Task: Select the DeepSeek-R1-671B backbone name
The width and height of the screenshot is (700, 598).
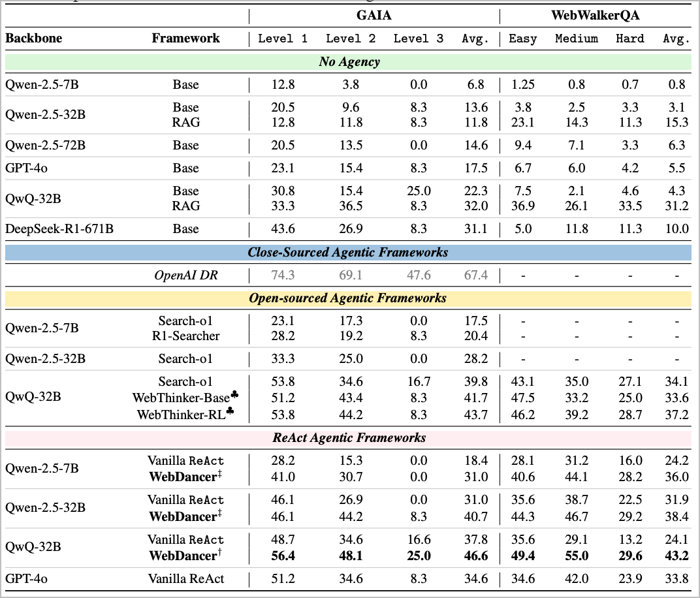Action: click(59, 228)
